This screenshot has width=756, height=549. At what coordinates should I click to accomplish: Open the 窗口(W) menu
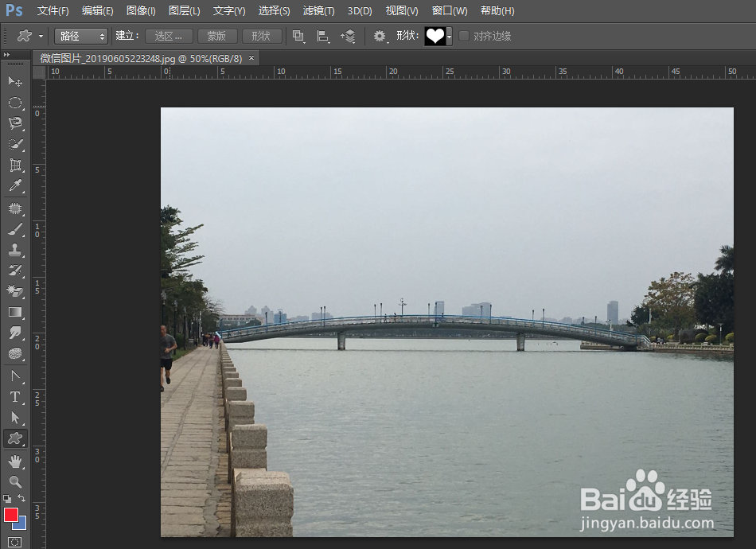coord(450,10)
